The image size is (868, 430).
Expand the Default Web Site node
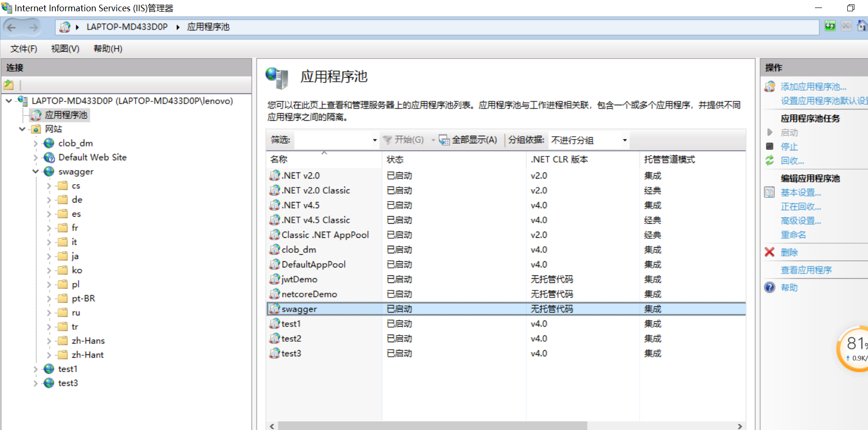pyautogui.click(x=36, y=157)
